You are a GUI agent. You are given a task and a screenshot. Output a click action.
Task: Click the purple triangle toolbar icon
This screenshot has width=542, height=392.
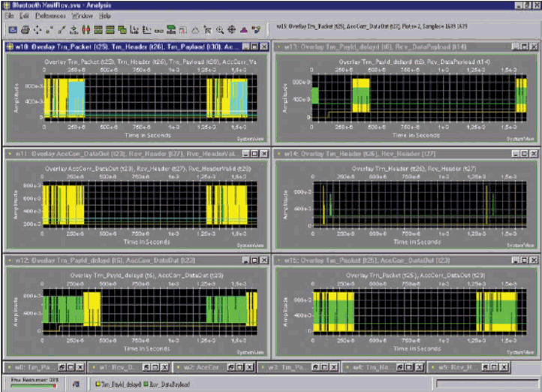pyautogui.click(x=243, y=30)
